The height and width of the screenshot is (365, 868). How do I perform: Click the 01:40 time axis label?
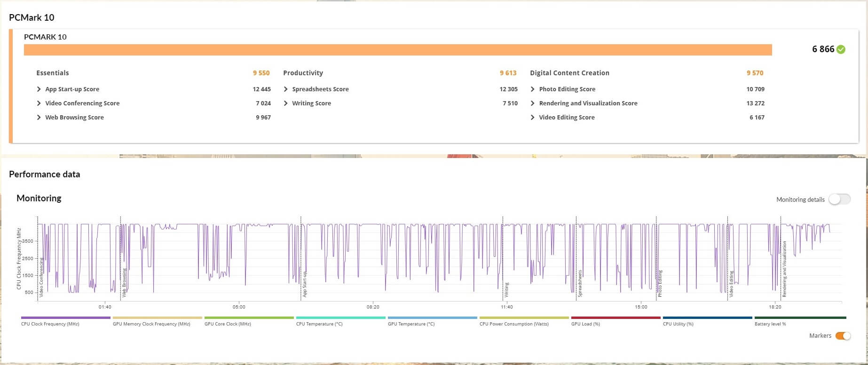click(105, 307)
